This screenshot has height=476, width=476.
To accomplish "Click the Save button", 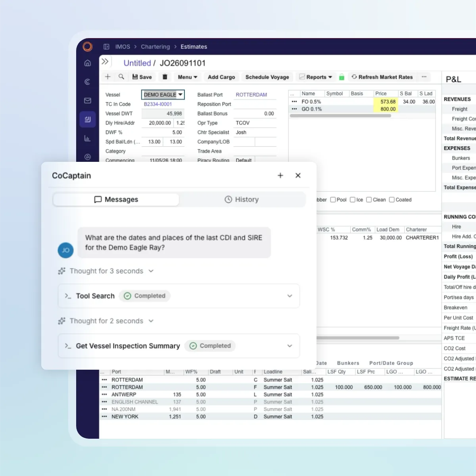I will tap(142, 77).
